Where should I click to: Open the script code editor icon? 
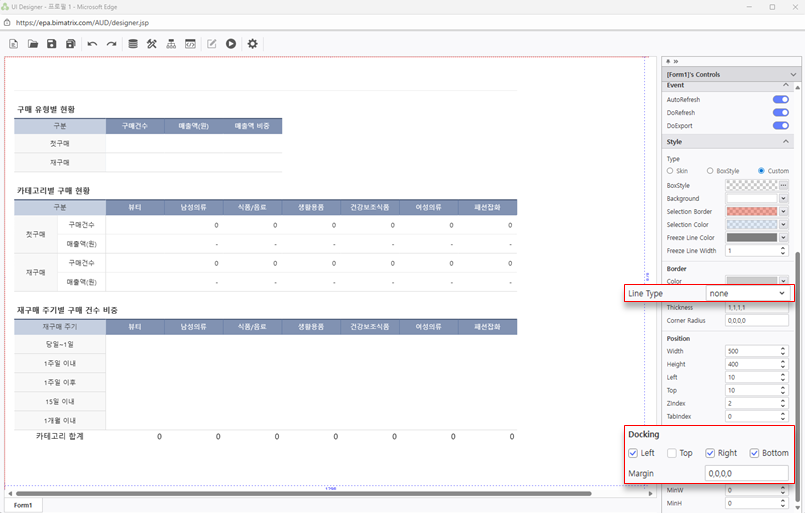click(190, 44)
